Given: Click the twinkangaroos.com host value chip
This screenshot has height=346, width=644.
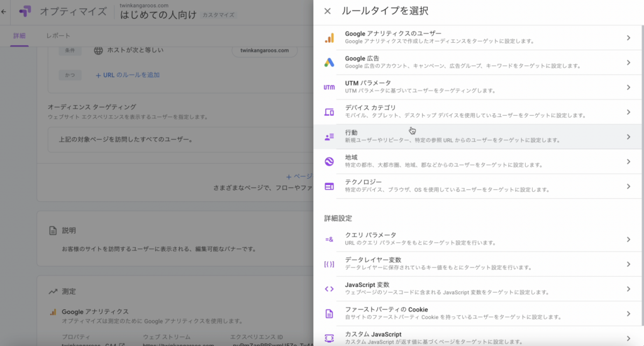Looking at the screenshot, I should click(x=265, y=50).
